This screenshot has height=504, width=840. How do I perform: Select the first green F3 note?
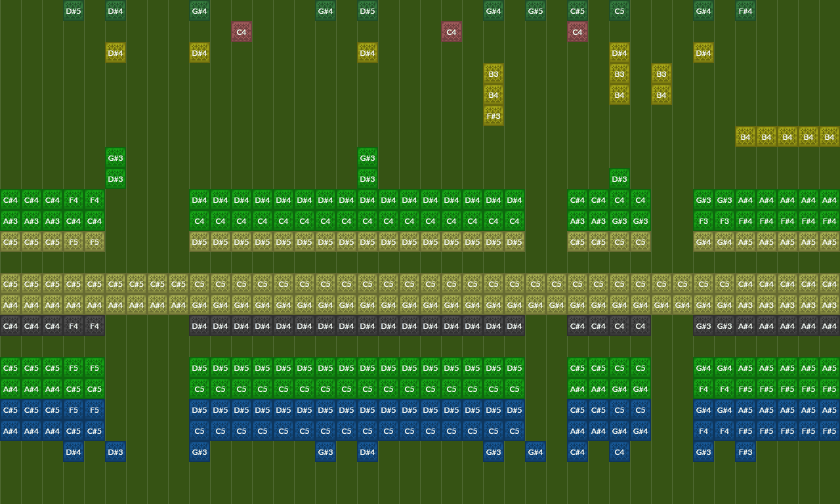(703, 221)
